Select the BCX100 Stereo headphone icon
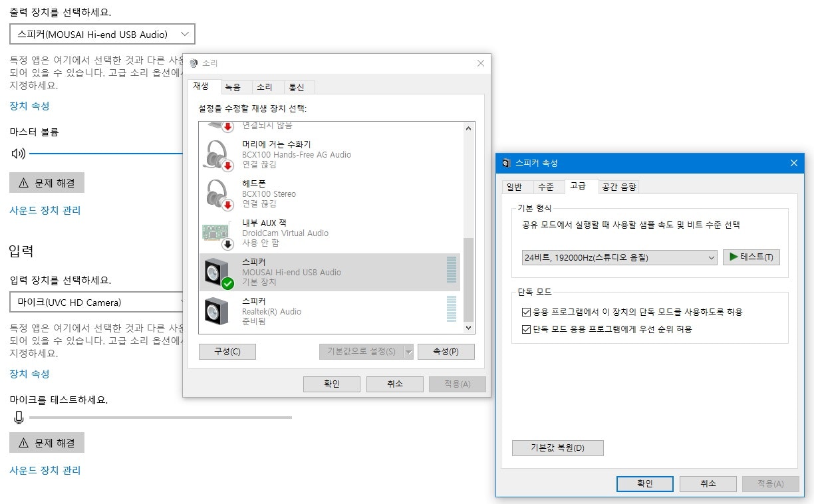Image resolution: width=814 pixels, height=504 pixels. 217,193
